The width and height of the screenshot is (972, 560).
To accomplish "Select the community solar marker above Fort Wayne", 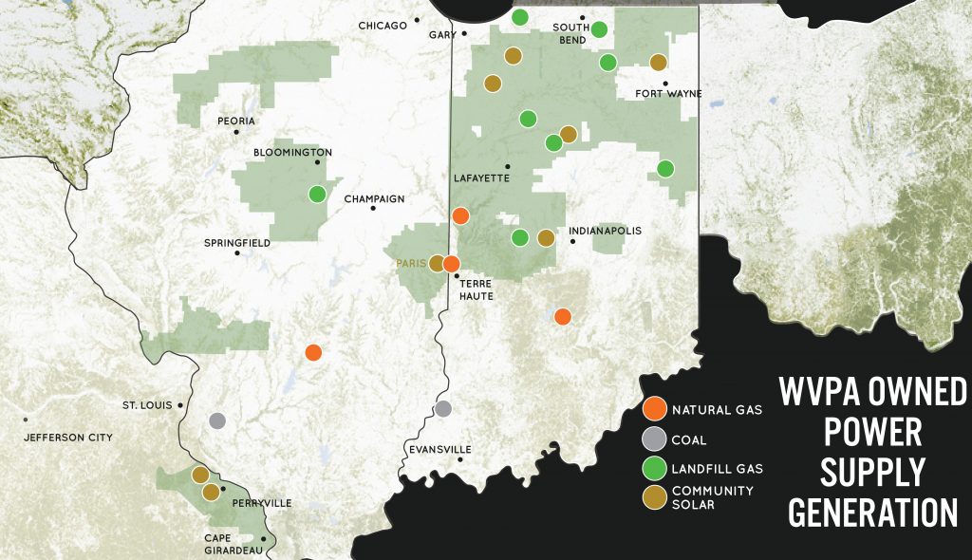I will (658, 63).
